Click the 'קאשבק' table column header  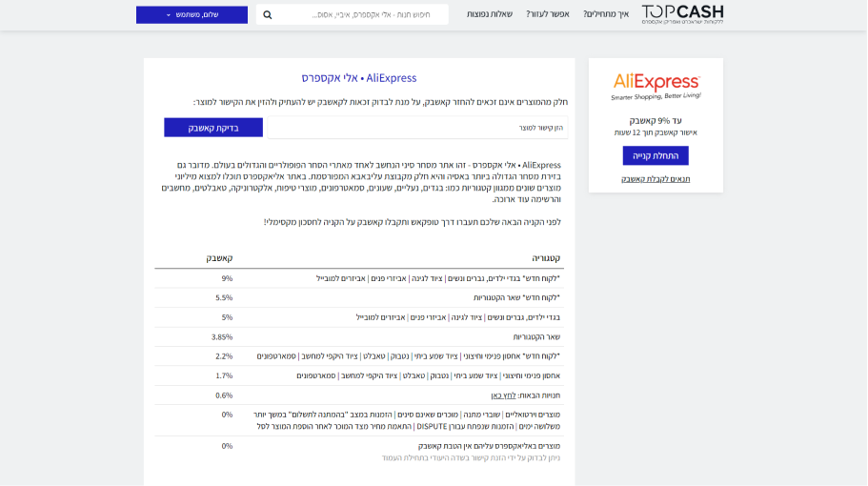click(219, 258)
